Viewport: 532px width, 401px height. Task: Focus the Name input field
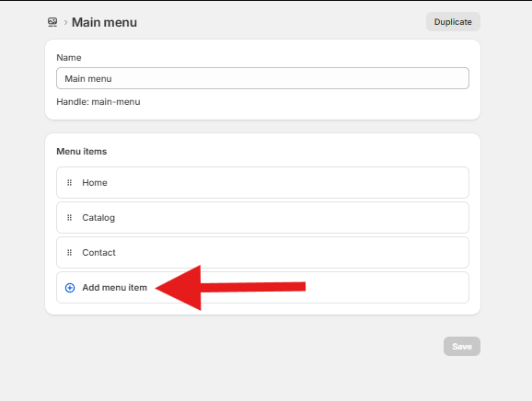point(262,78)
